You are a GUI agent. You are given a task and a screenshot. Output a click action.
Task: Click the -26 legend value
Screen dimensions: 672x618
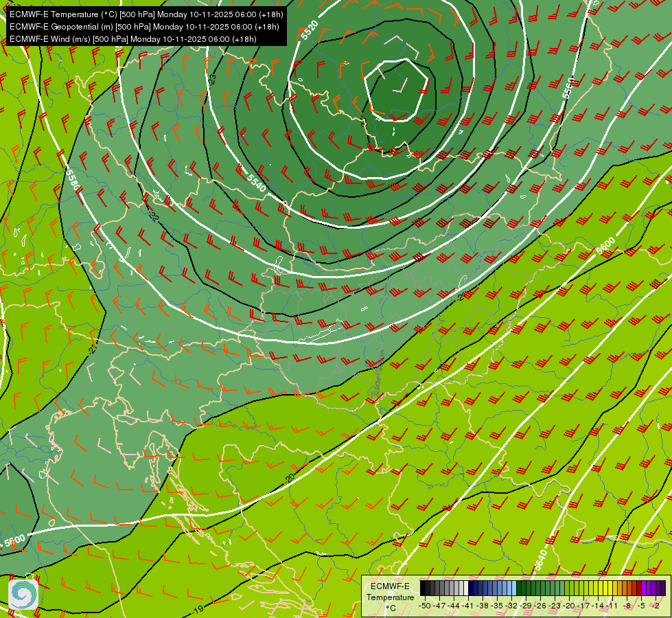(x=540, y=606)
